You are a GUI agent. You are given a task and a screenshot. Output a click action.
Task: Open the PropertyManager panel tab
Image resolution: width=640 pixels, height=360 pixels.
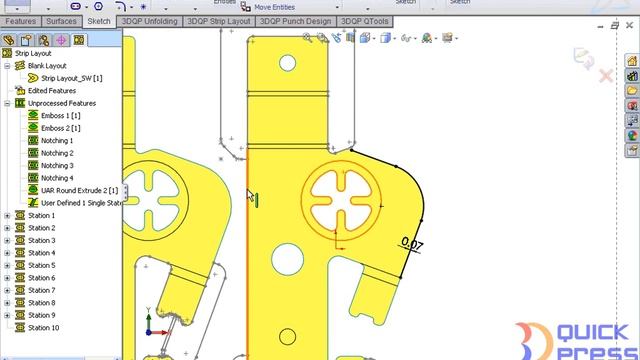[26, 40]
